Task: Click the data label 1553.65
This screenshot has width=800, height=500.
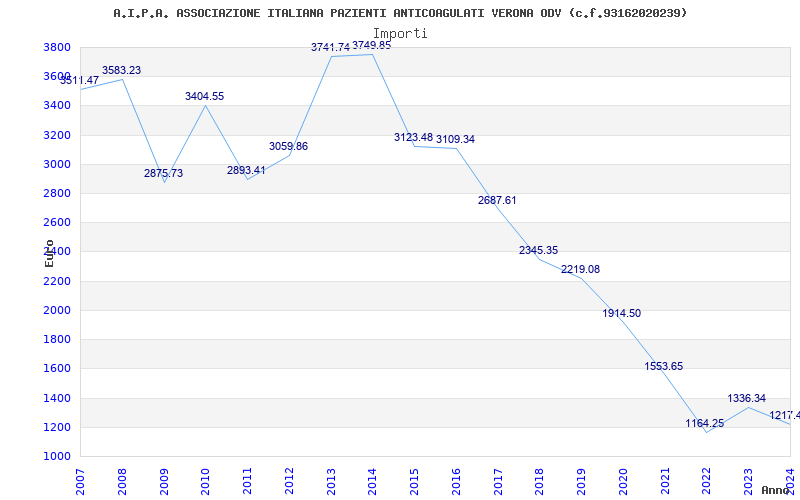Action: click(663, 366)
